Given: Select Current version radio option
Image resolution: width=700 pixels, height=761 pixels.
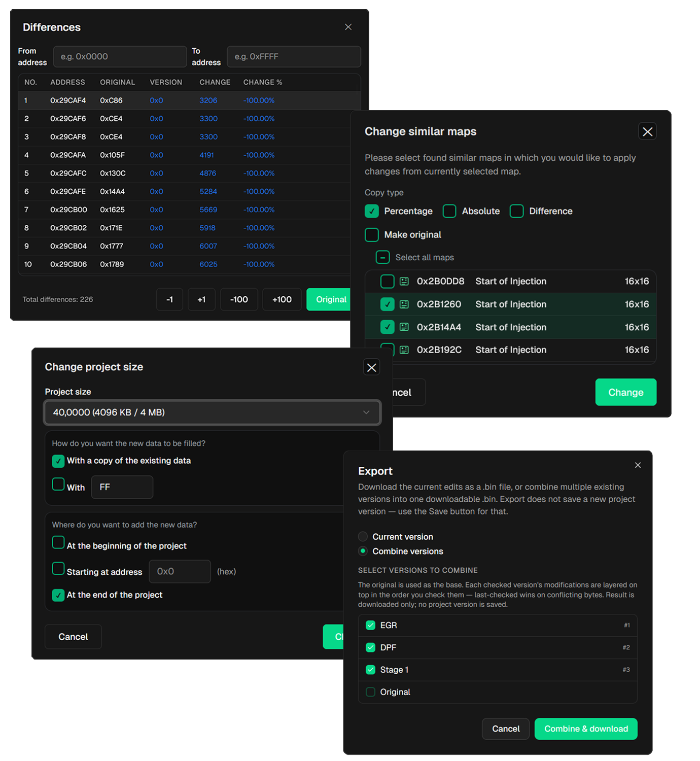Looking at the screenshot, I should [363, 536].
